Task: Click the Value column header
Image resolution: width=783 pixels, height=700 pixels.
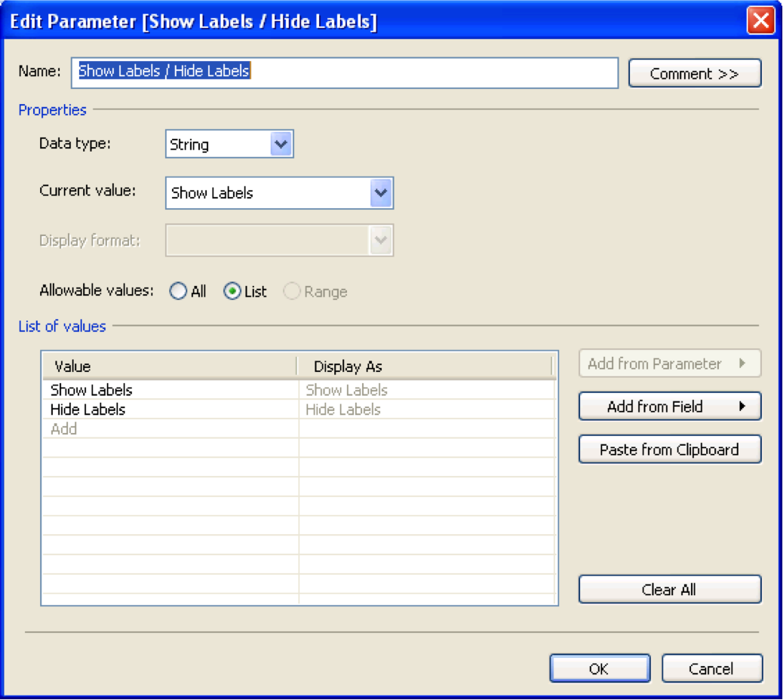Action: coord(170,367)
